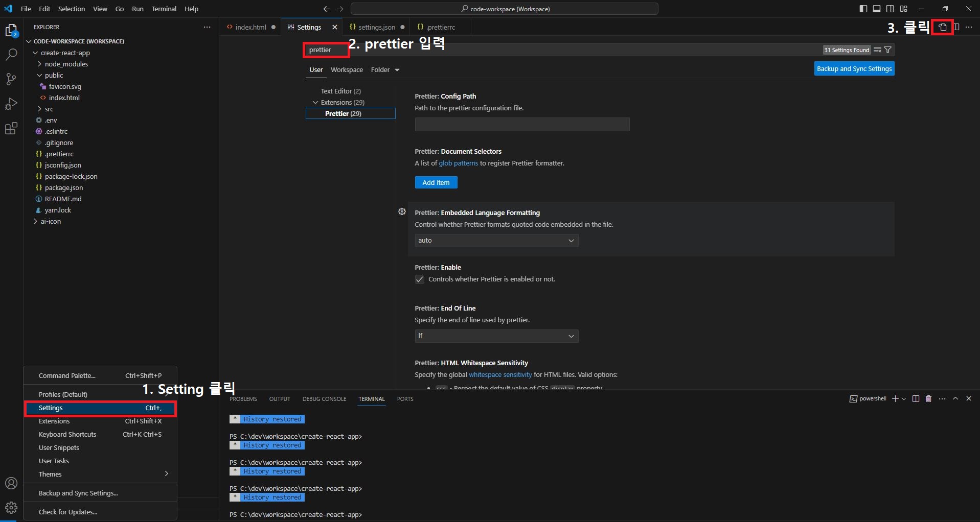Image resolution: width=980 pixels, height=522 pixels.
Task: Open new terminal launch profile dropdown arrow
Action: click(904, 398)
